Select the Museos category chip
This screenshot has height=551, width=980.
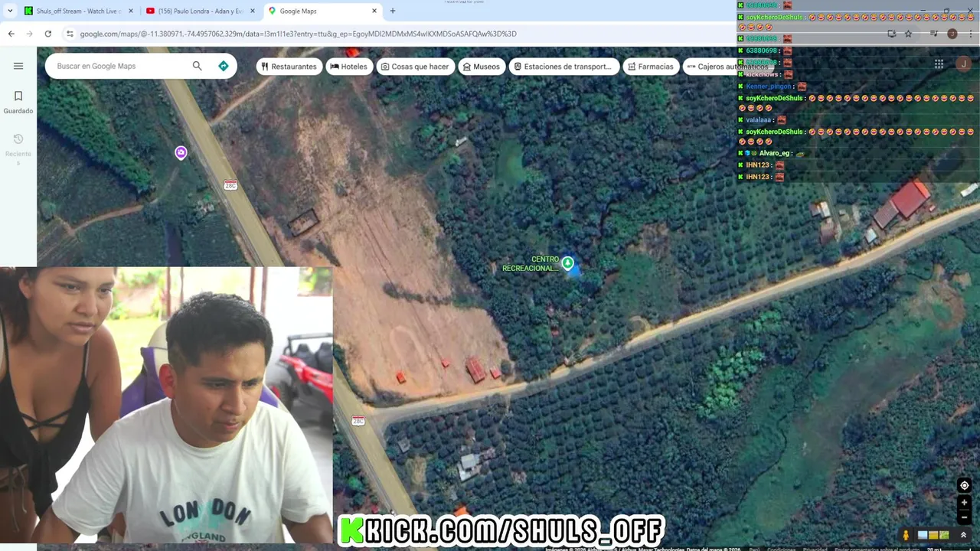pos(481,67)
